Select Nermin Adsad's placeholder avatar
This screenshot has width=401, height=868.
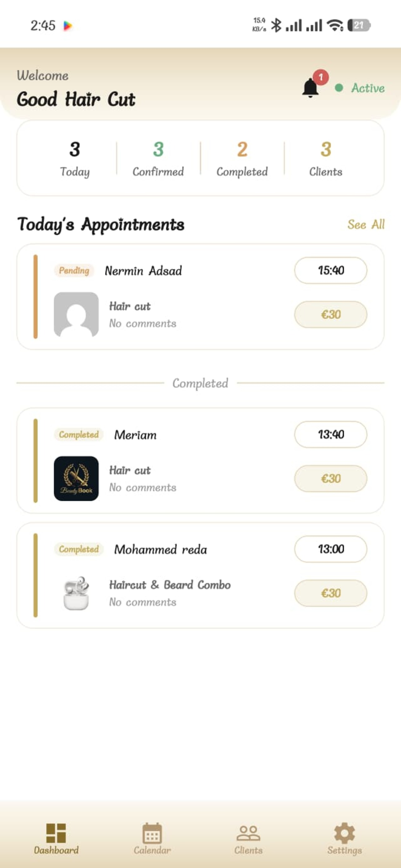(x=76, y=314)
